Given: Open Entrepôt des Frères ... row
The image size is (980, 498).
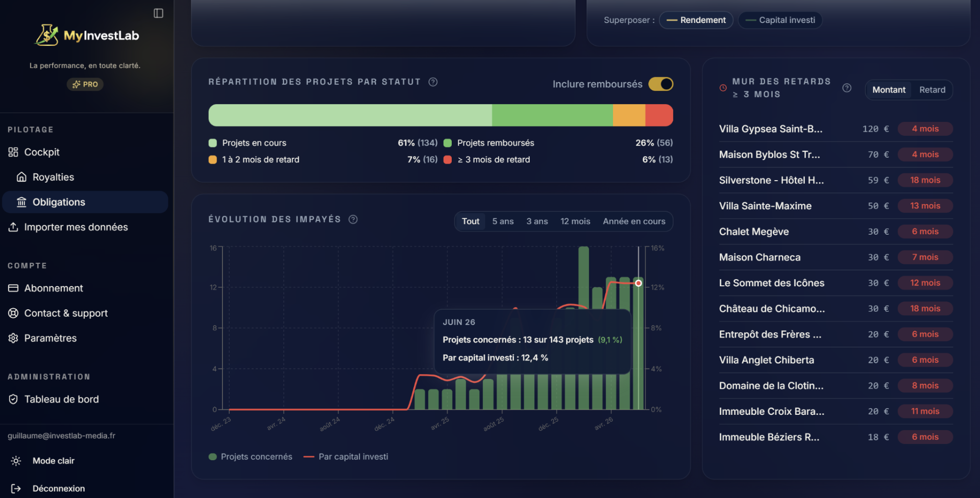Looking at the screenshot, I should click(x=836, y=334).
